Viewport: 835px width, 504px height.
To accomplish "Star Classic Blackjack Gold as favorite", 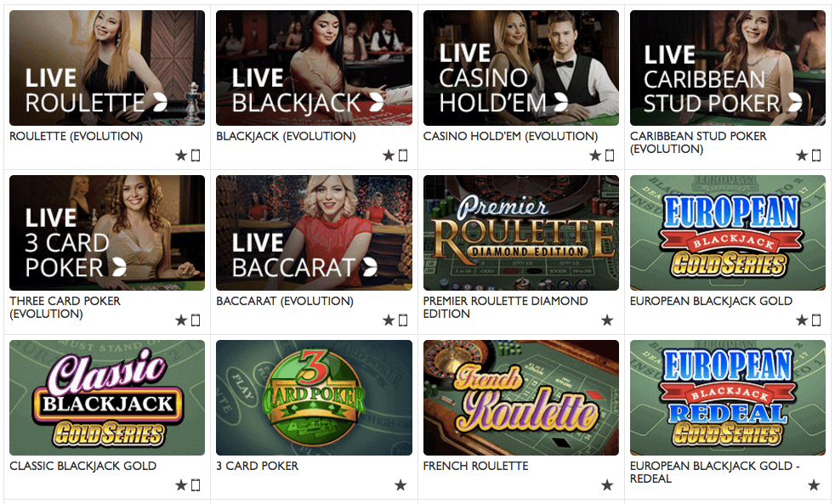I will click(181, 485).
